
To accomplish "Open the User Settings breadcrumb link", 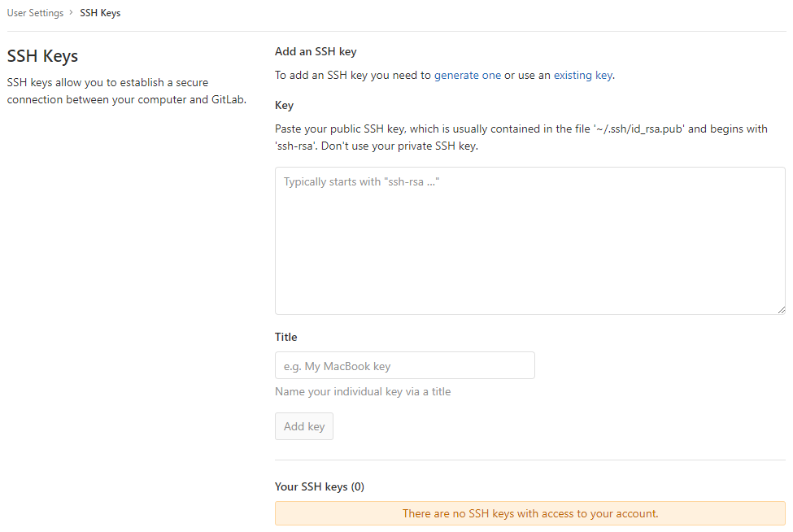I will pyautogui.click(x=36, y=13).
